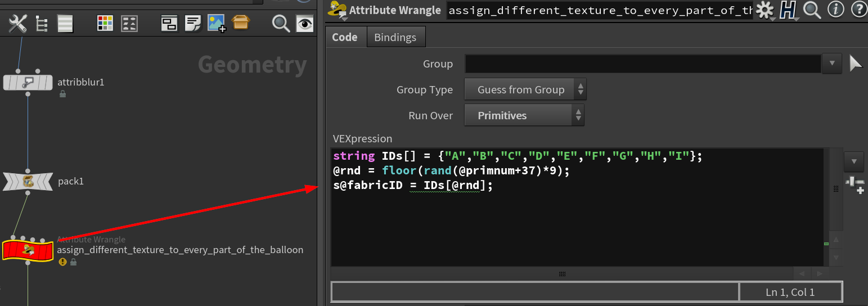
Task: Add a sticky note to the network
Action: (x=194, y=23)
